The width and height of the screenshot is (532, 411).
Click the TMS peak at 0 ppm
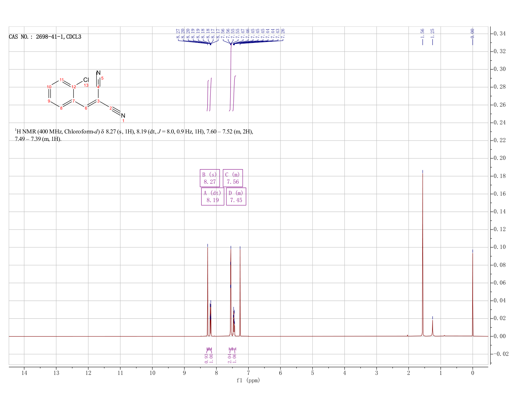point(473,295)
